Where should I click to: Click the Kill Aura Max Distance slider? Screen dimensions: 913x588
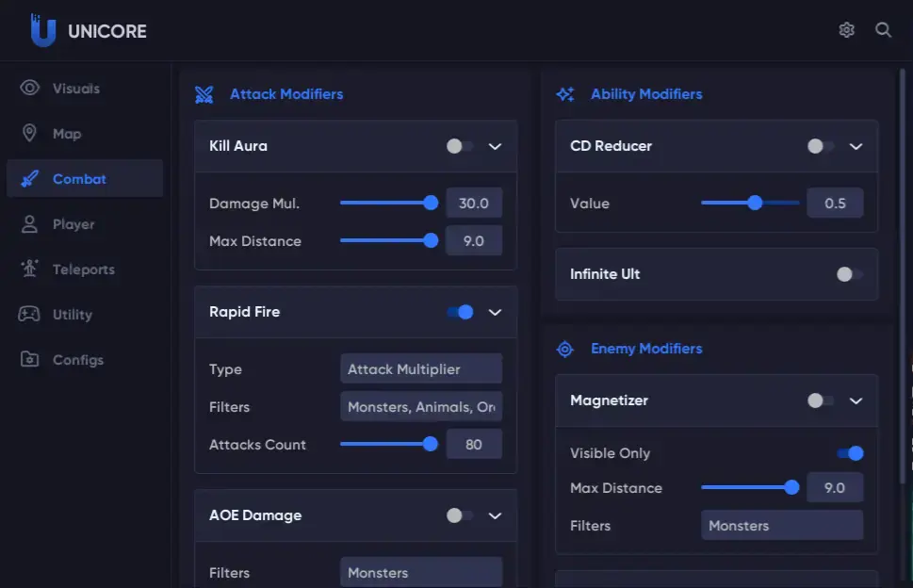pyautogui.click(x=389, y=240)
